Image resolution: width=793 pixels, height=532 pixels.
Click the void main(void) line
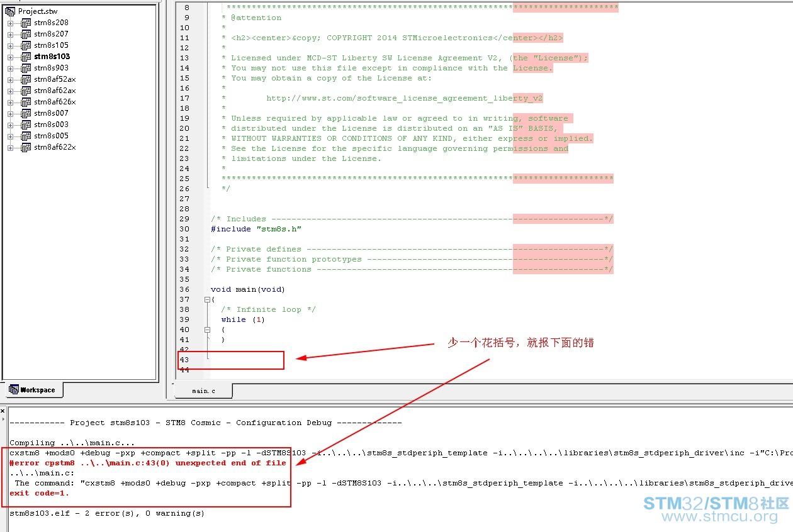pos(248,289)
